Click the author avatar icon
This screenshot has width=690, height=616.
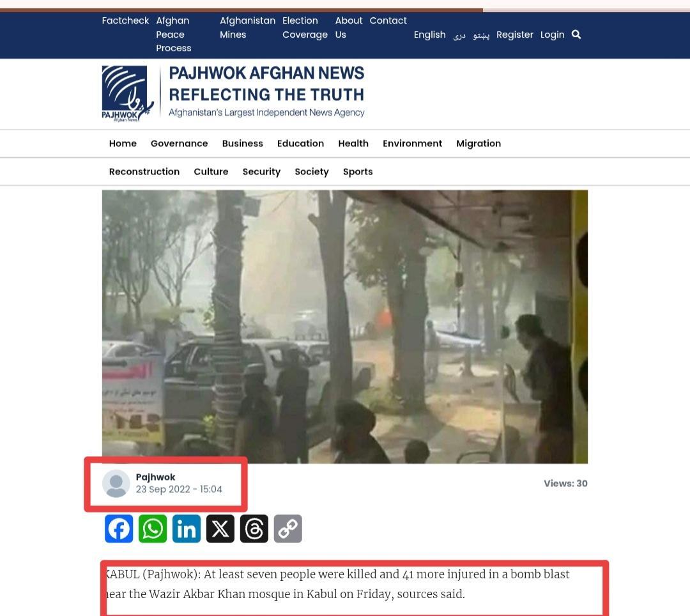(116, 483)
